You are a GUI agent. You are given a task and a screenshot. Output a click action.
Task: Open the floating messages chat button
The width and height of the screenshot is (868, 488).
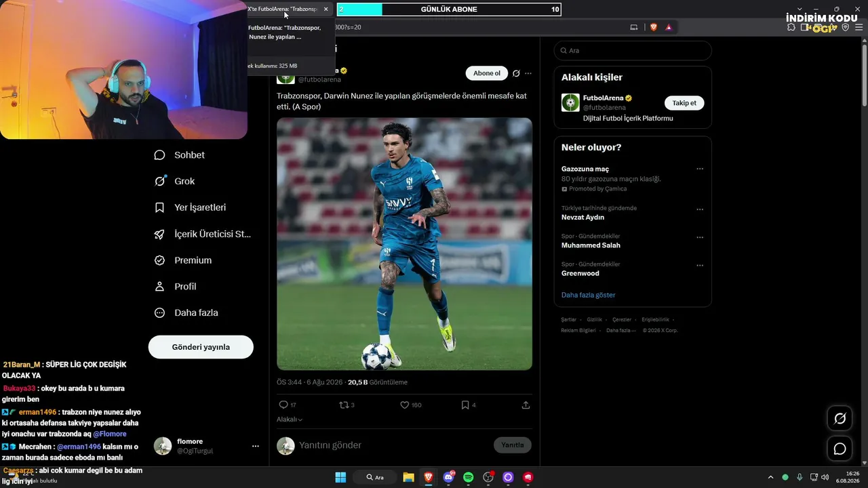(x=840, y=449)
